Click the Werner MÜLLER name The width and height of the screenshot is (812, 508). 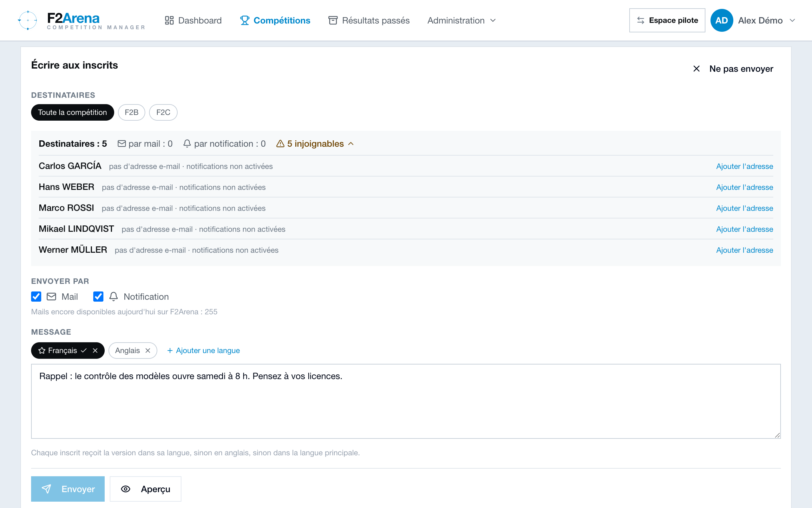tap(73, 250)
